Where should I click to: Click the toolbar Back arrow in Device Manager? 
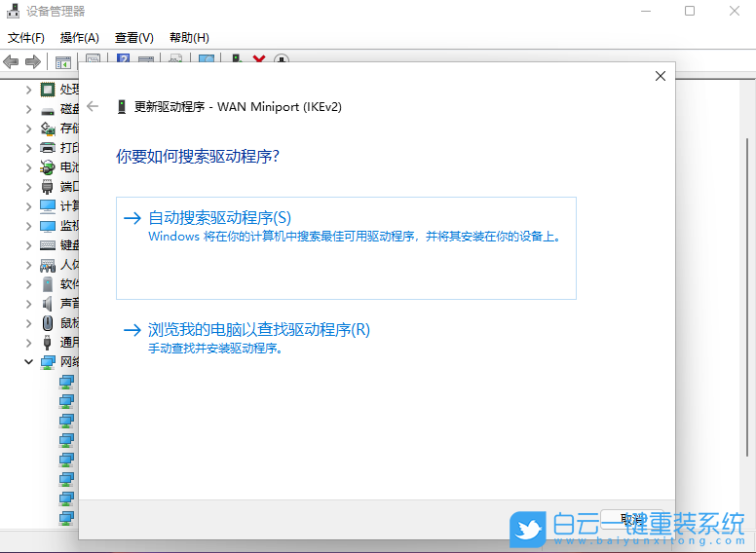click(x=11, y=61)
